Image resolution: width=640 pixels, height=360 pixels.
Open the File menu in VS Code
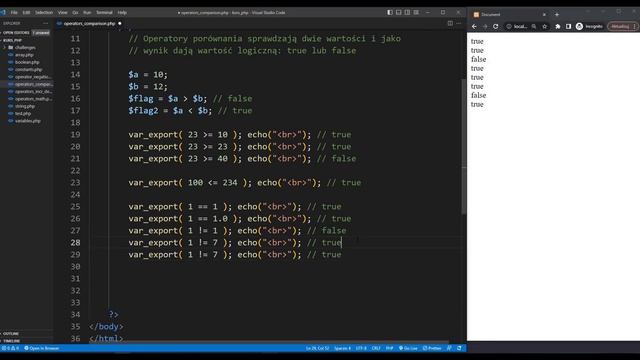14,13
